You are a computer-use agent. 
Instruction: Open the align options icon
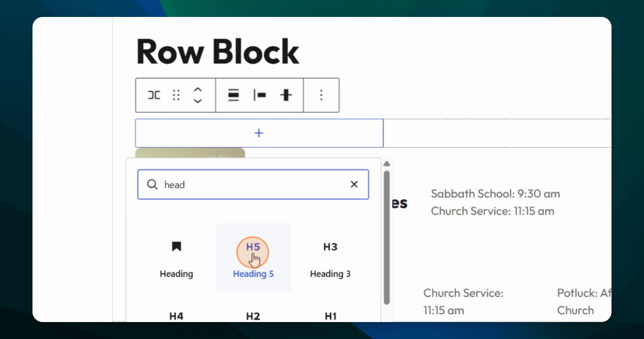click(233, 95)
